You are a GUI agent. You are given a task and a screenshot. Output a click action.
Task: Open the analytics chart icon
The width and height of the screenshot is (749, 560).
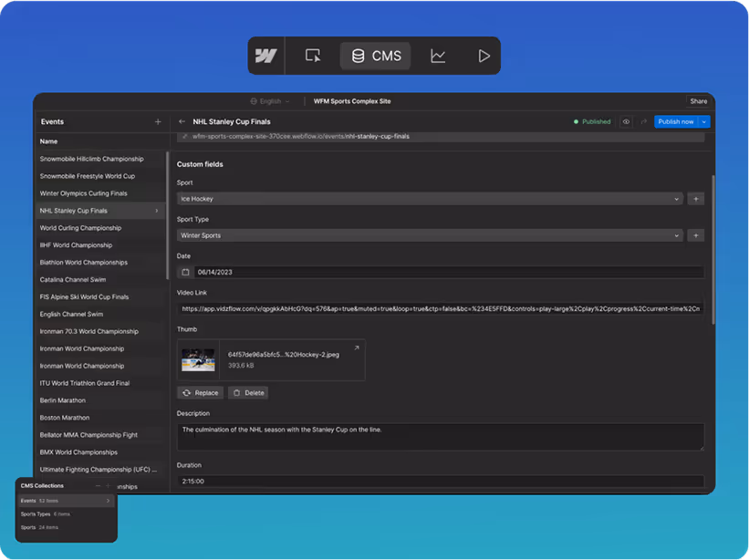438,56
